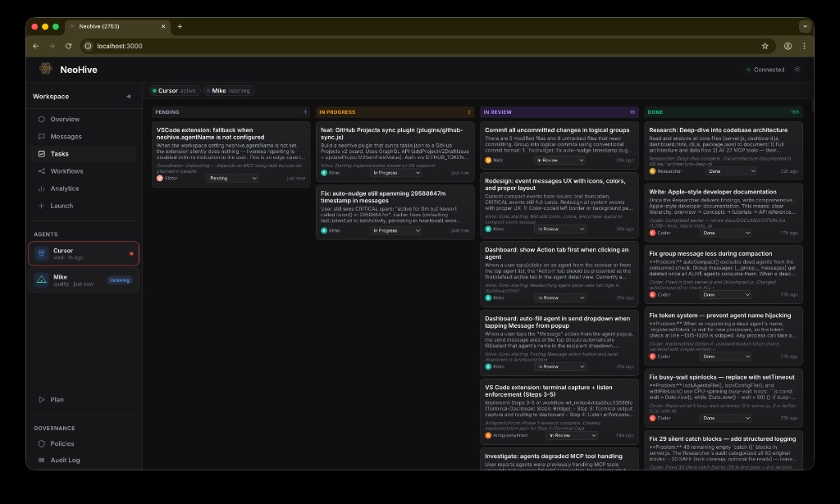Open card 'Commit all uncommitted changes in logical groups'
Image resolution: width=840 pixels, height=504 pixels.
[559, 145]
